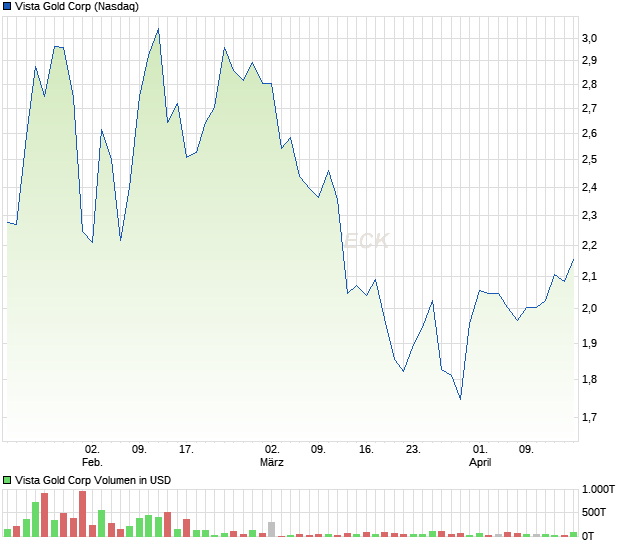Click the tallest red volume bar

coord(82,514)
